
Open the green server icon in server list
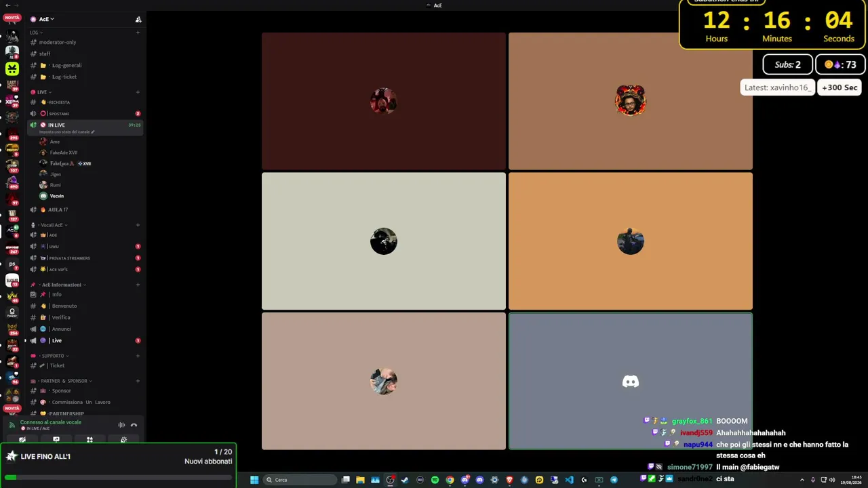12,68
